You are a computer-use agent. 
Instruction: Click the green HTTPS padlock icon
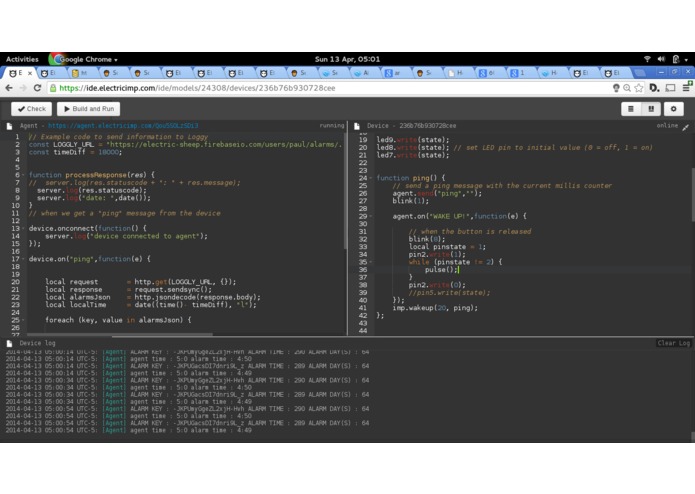53,88
